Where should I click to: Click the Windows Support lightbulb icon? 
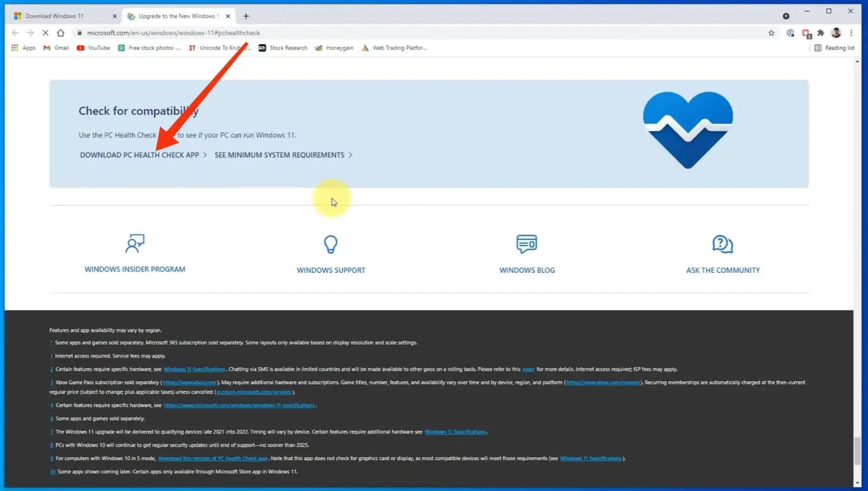tap(331, 245)
